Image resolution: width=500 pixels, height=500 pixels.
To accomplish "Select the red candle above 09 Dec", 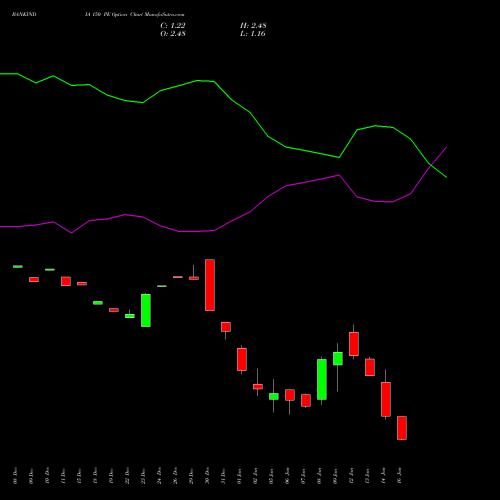I will coord(34,279).
